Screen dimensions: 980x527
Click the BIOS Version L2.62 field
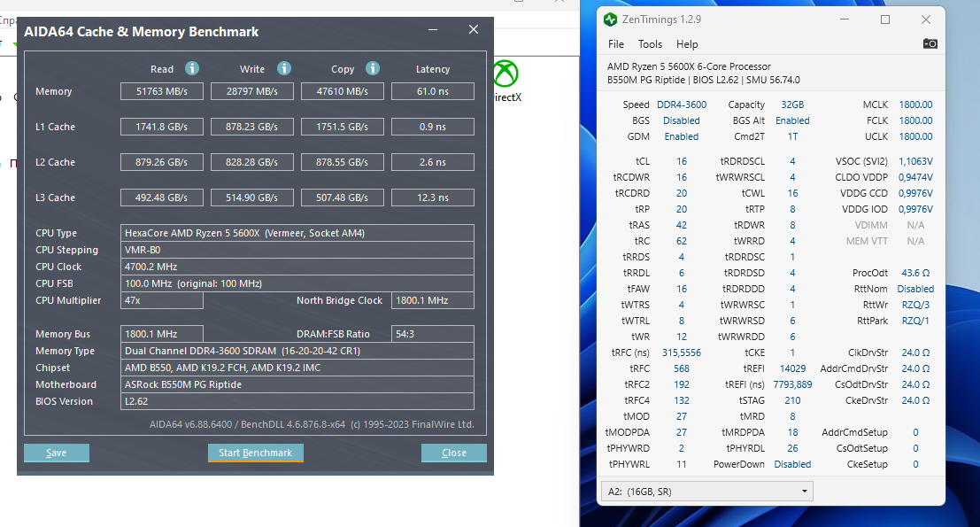coord(297,402)
